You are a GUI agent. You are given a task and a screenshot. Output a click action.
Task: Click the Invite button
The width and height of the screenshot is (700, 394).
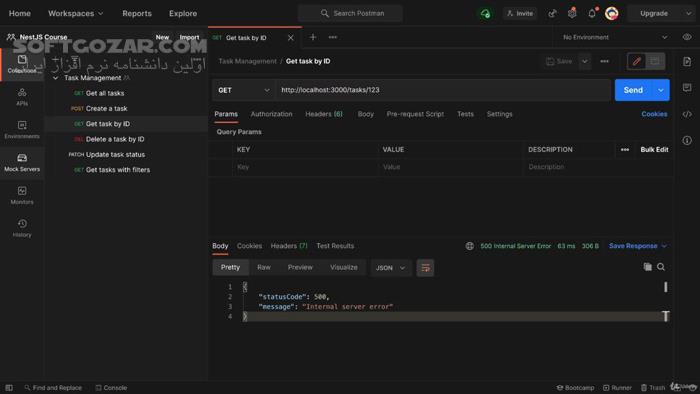point(520,13)
